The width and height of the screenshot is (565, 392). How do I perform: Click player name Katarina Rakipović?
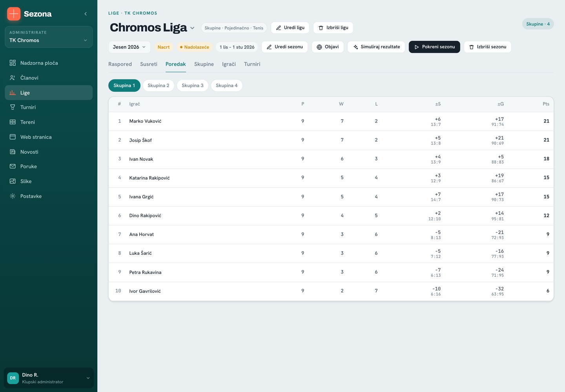tap(149, 178)
